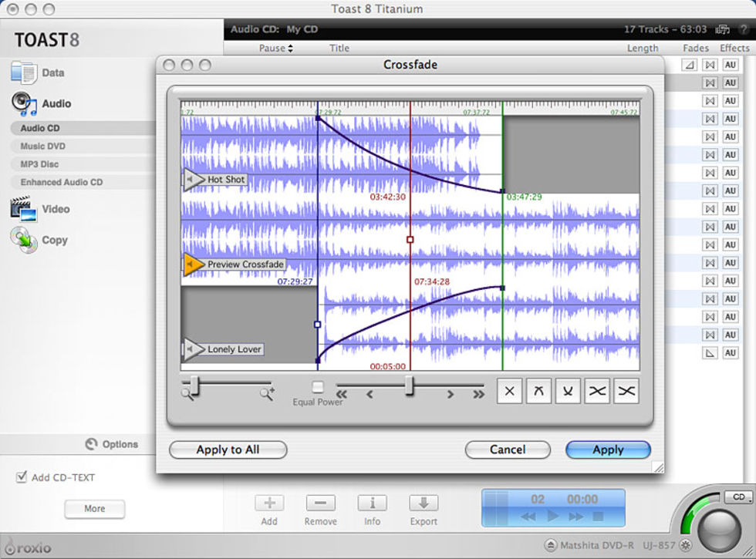
Task: Open the CD format selector button
Action: 737,497
